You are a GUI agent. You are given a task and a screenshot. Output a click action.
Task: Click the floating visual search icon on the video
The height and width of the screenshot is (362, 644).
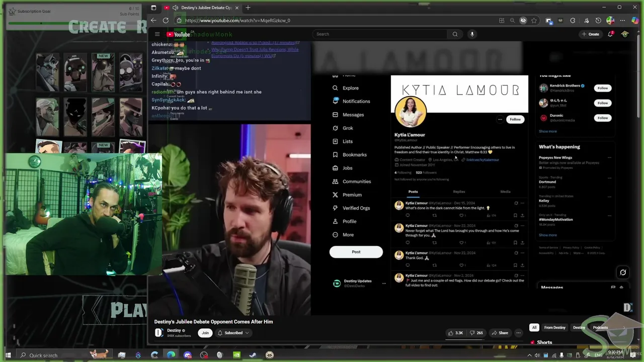[x=623, y=273]
